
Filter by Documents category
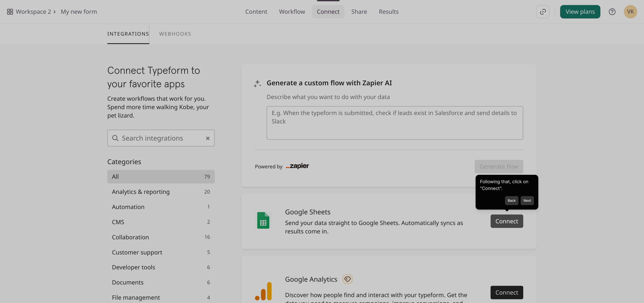point(161,283)
